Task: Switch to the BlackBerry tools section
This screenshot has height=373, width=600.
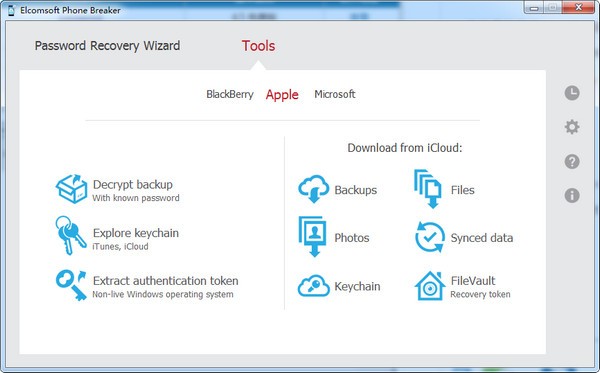Action: 230,94
